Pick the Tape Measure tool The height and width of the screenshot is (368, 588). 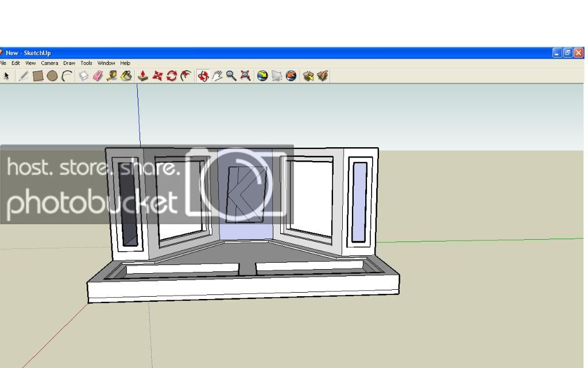pos(112,76)
